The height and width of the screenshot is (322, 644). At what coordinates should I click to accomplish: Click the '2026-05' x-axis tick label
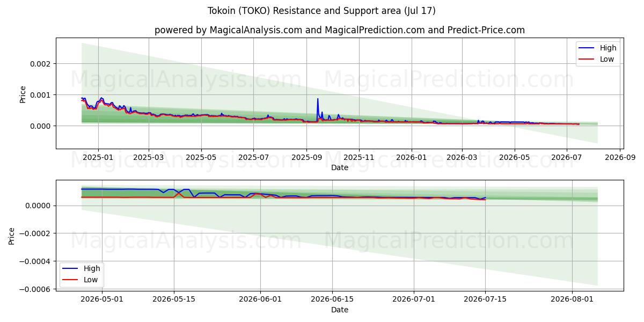point(515,158)
